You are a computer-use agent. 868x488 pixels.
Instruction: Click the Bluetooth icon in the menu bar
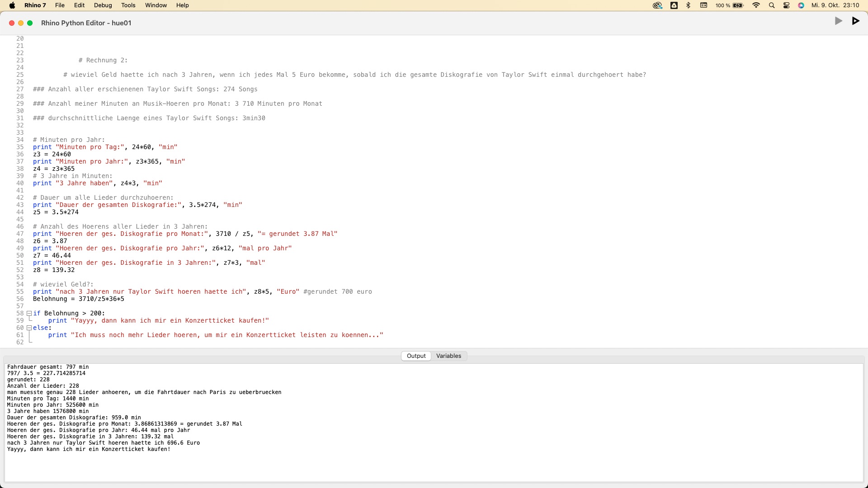688,5
